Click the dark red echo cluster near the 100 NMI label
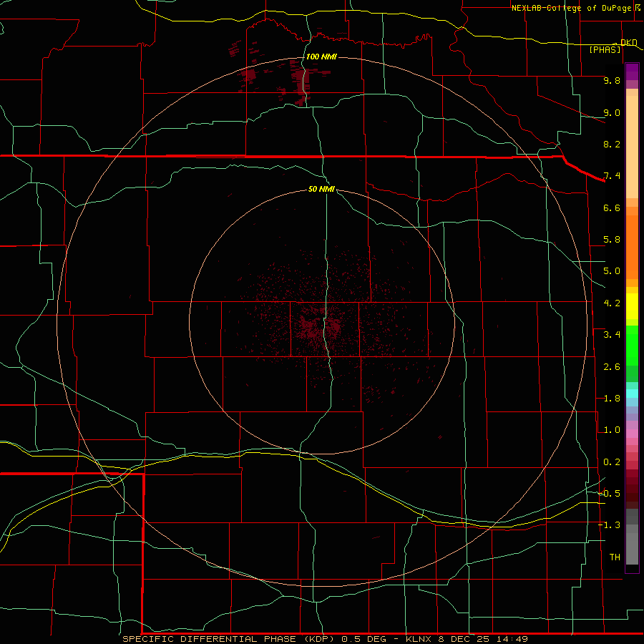Image resolution: width=644 pixels, height=644 pixels. 301,82
